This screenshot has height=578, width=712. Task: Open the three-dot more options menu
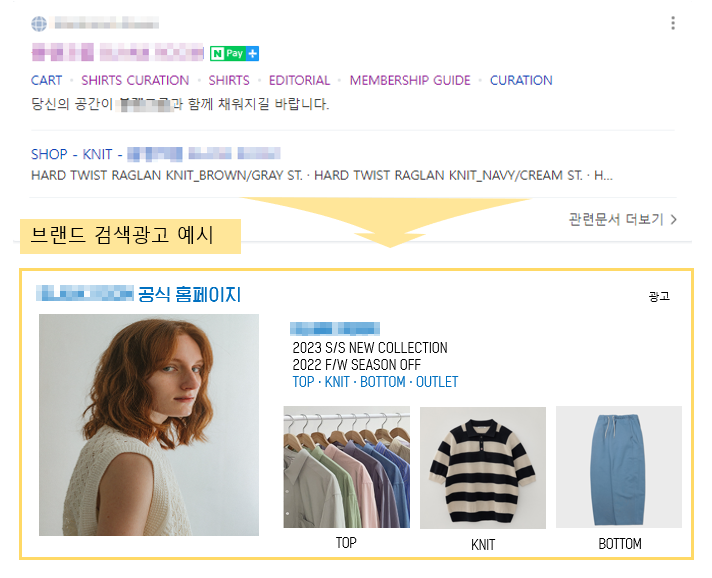pos(673,23)
